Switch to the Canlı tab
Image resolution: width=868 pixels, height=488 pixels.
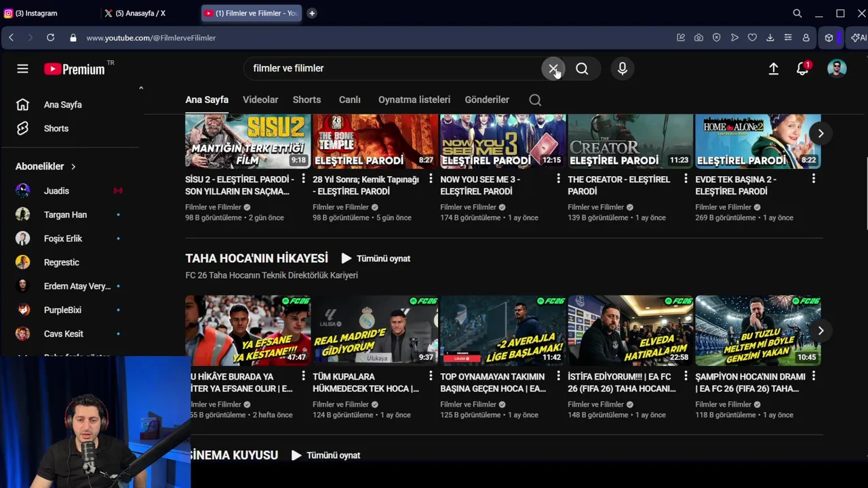[349, 100]
